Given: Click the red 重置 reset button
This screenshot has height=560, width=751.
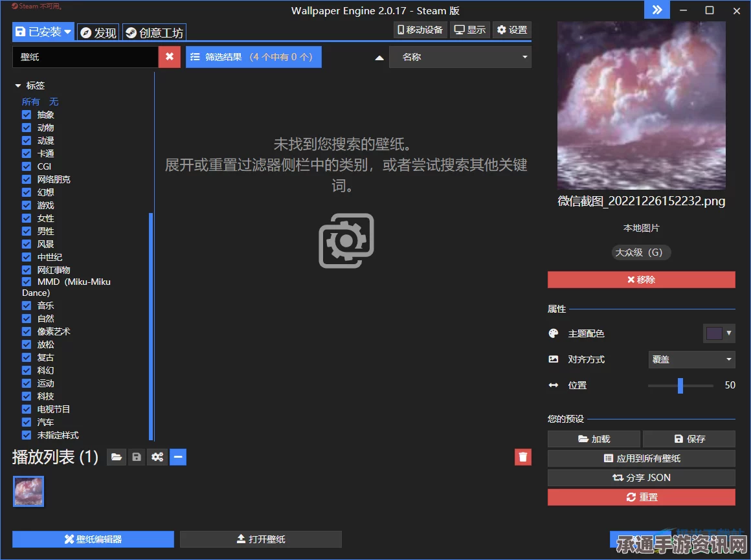Looking at the screenshot, I should tap(642, 497).
